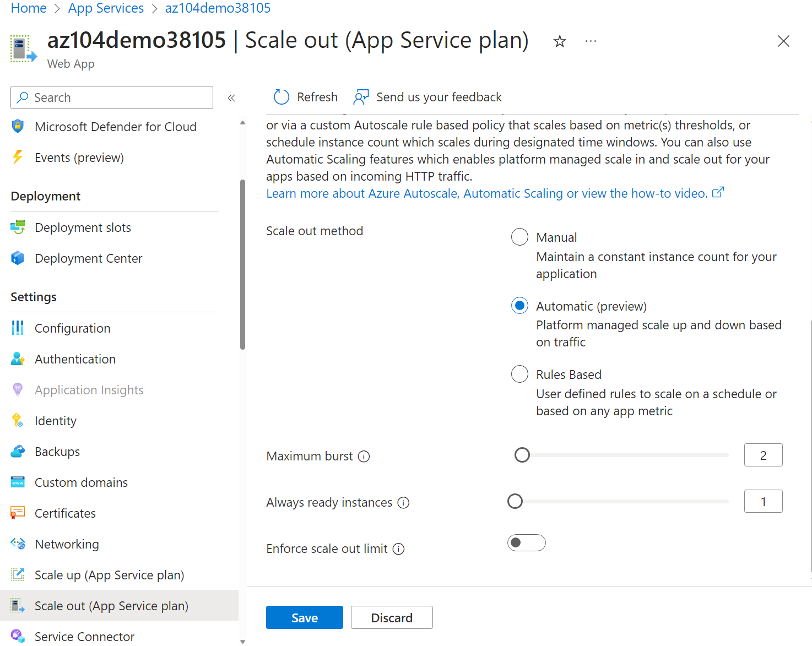The image size is (812, 646).
Task: Choose the Rules Based scaling option
Action: (x=519, y=374)
